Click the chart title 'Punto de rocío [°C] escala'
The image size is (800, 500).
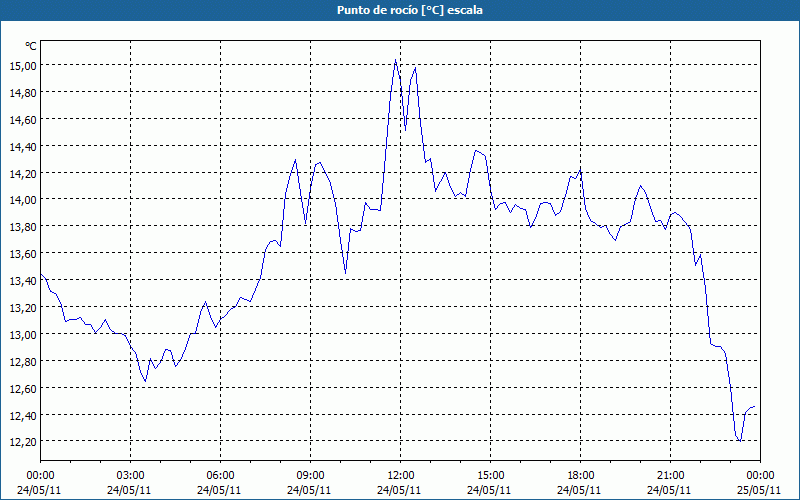click(x=410, y=10)
